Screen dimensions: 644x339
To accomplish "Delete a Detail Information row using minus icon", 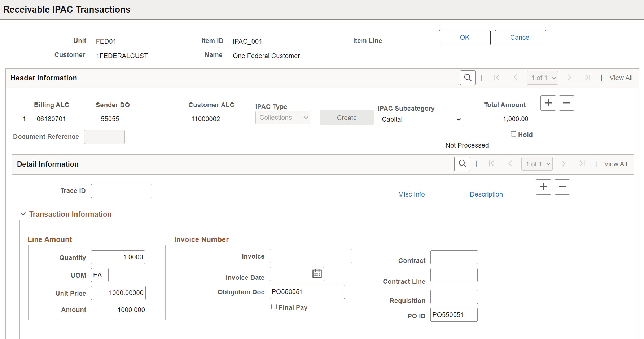I will tap(562, 187).
